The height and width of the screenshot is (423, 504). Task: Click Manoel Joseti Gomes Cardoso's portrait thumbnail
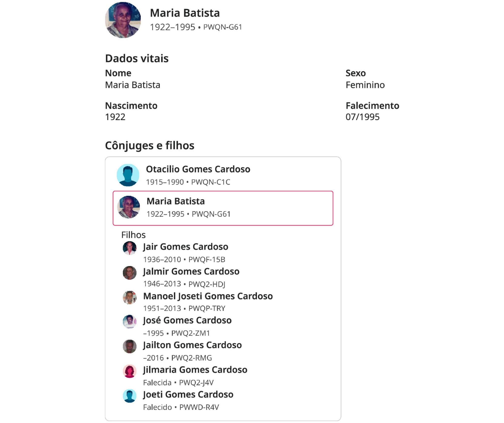[x=129, y=297]
